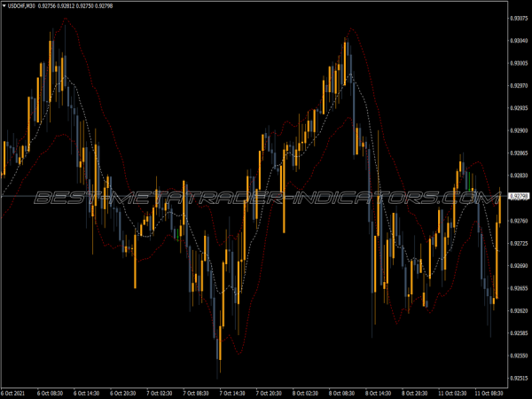532x399 pixels.
Task: Click the 8 Oct 20:30 time axis label
Action: pos(416,392)
